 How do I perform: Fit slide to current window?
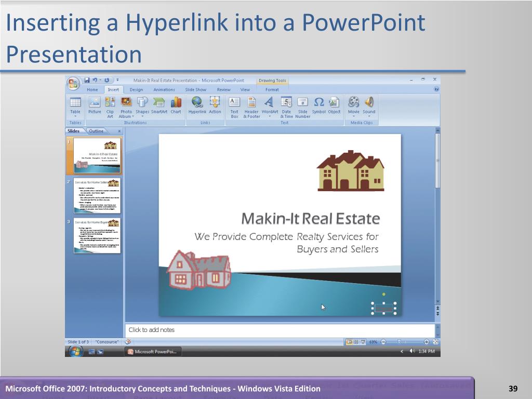tap(436, 342)
